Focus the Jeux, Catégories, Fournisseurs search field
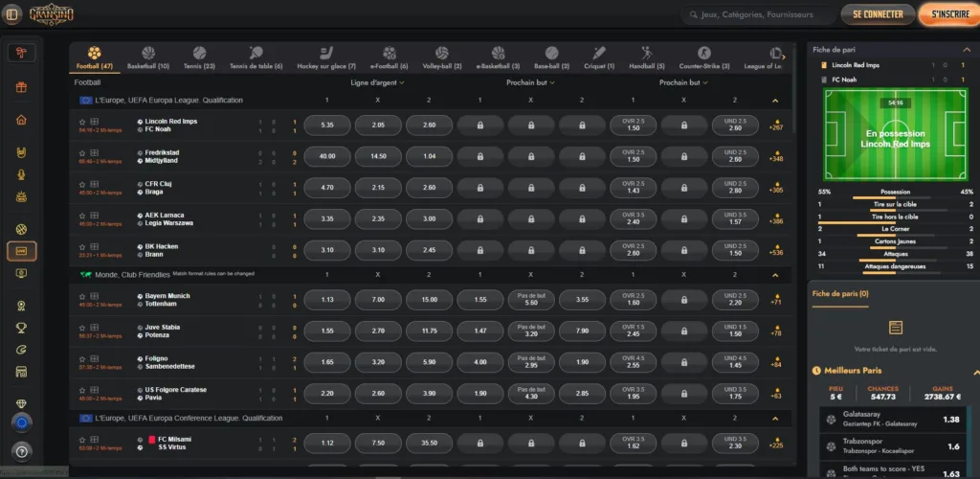The width and height of the screenshot is (980, 479). click(x=758, y=14)
